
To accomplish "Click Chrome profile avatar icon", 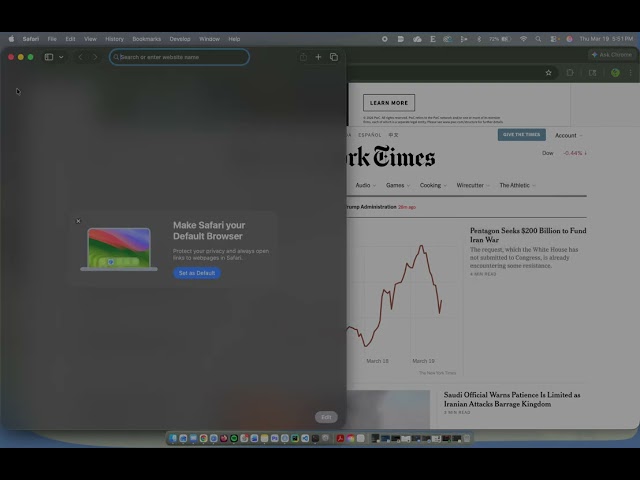I will pyautogui.click(x=616, y=73).
